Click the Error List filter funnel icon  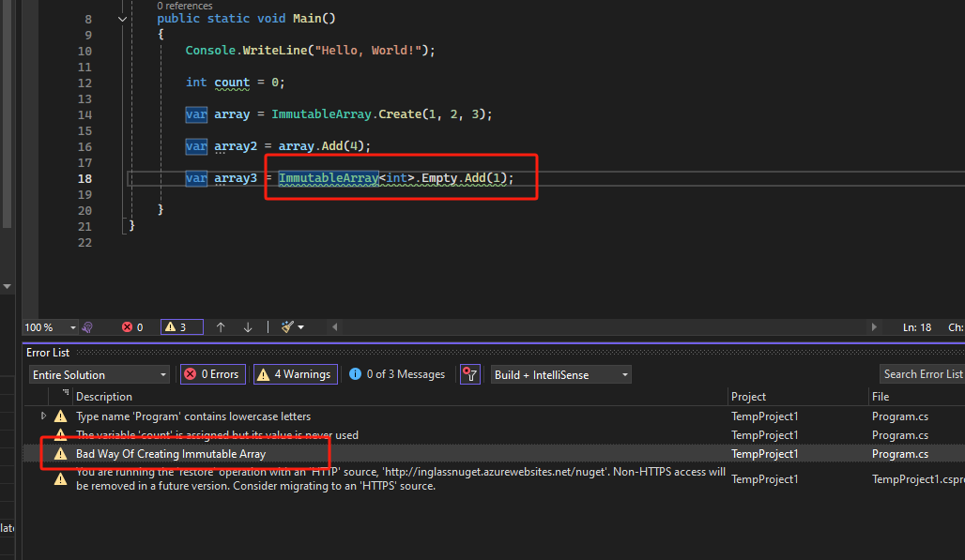click(469, 374)
